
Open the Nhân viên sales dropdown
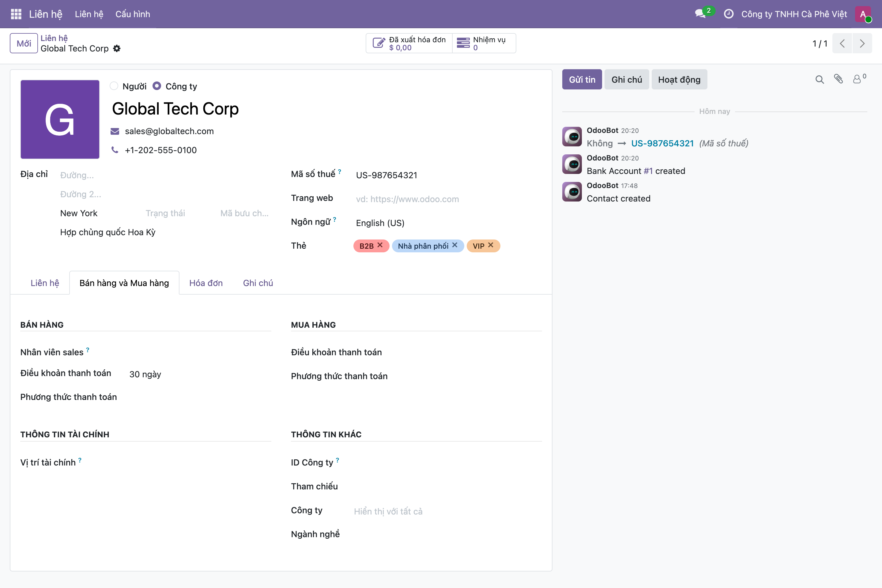tap(199, 352)
